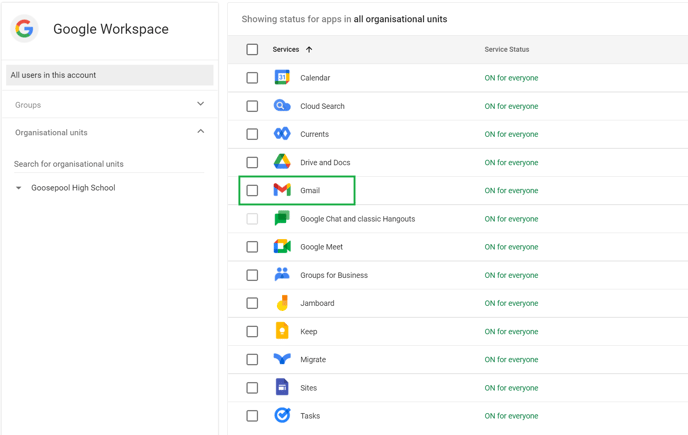Open the Keep service link

(308, 331)
